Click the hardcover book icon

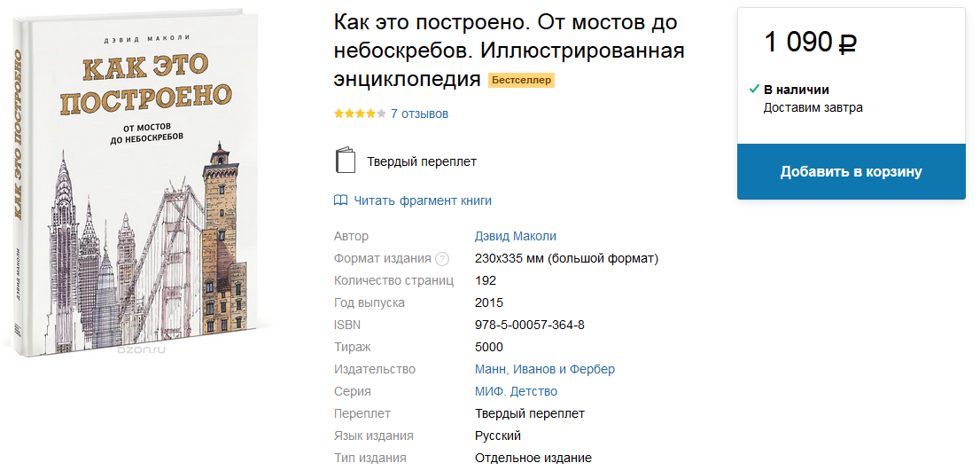click(x=345, y=161)
